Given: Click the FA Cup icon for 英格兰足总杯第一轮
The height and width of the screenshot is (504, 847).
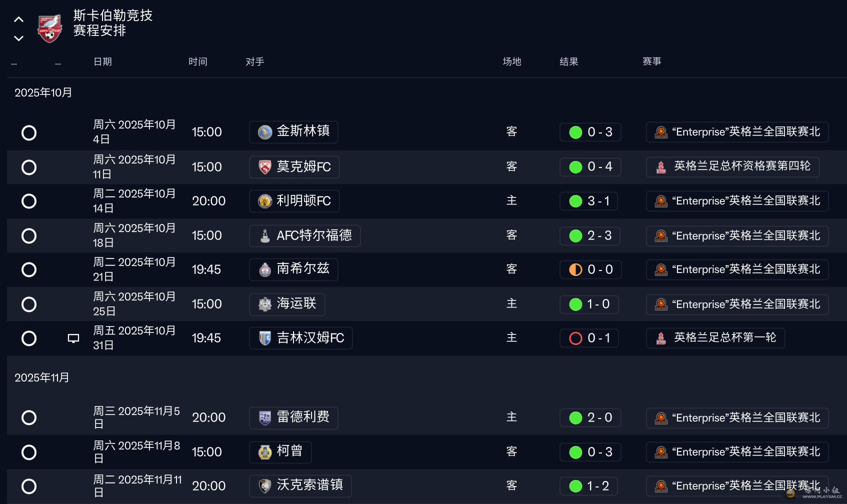Looking at the screenshot, I should coord(661,338).
